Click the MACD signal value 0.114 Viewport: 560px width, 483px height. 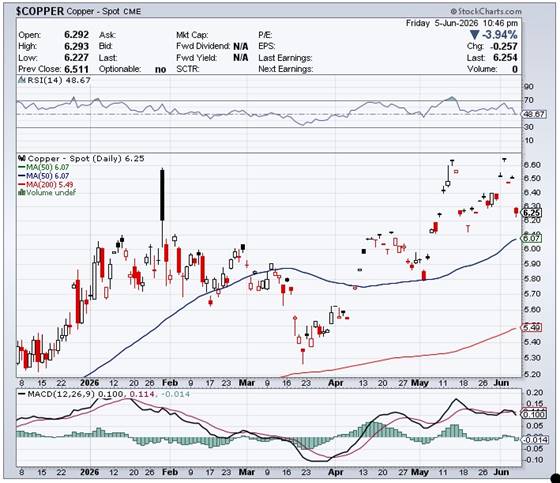pos(142,394)
